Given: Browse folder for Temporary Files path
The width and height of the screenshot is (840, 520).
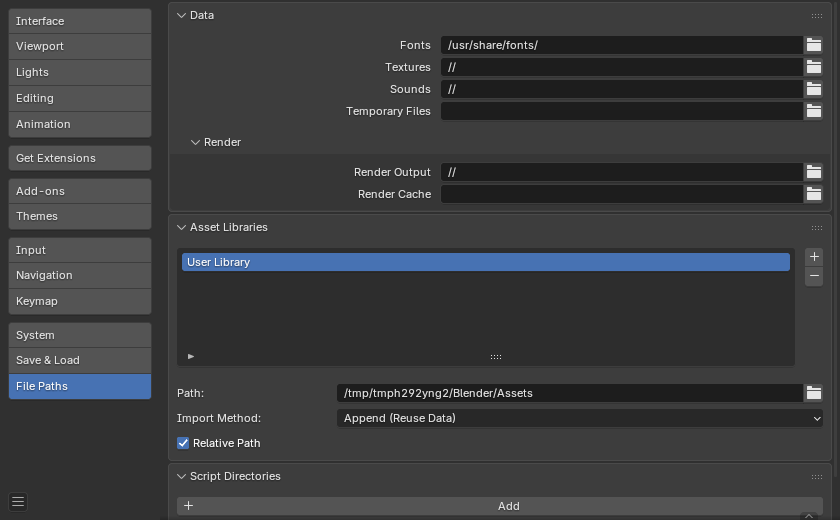Looking at the screenshot, I should tap(813, 111).
